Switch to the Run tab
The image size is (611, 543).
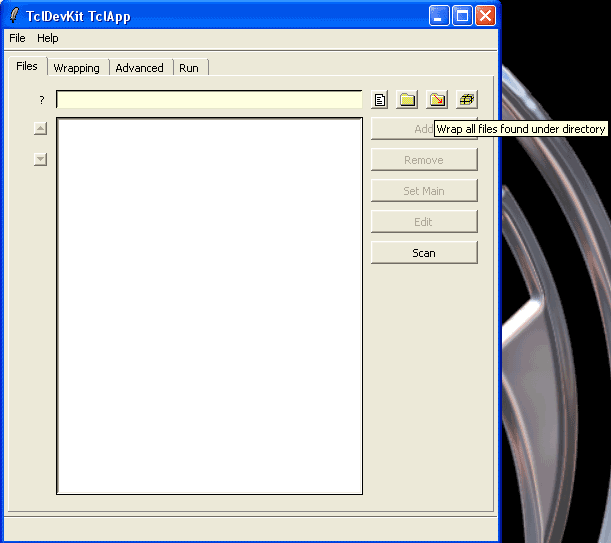pyautogui.click(x=189, y=68)
